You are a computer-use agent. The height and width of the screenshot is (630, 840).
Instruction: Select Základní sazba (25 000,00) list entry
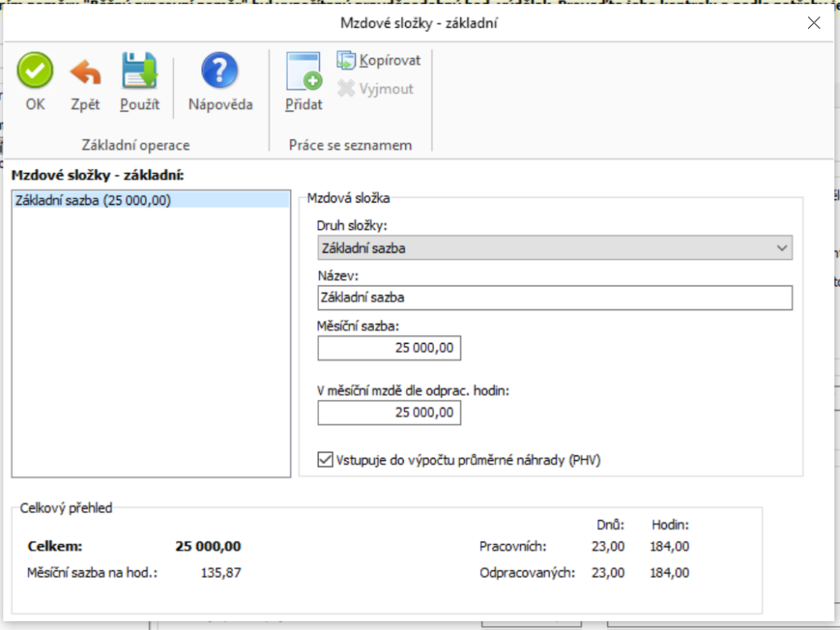94,199
